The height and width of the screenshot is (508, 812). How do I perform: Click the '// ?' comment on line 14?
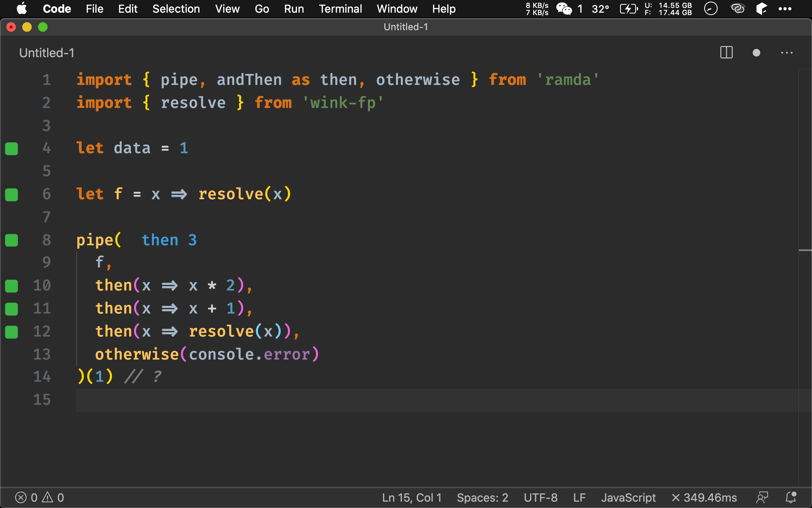click(143, 376)
